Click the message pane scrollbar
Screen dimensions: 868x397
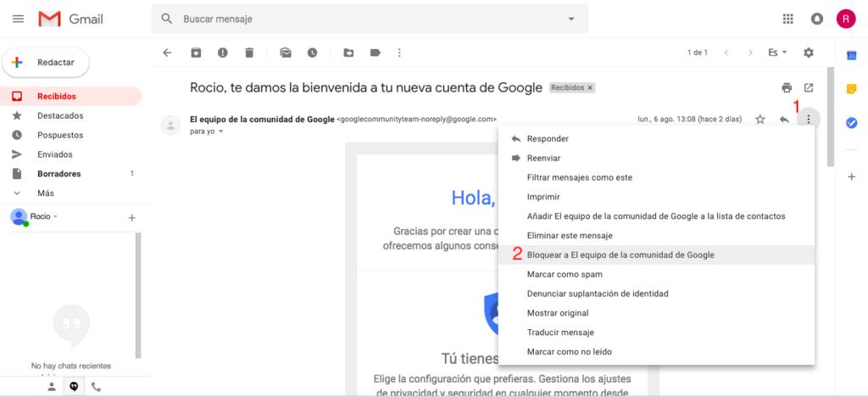pyautogui.click(x=830, y=116)
